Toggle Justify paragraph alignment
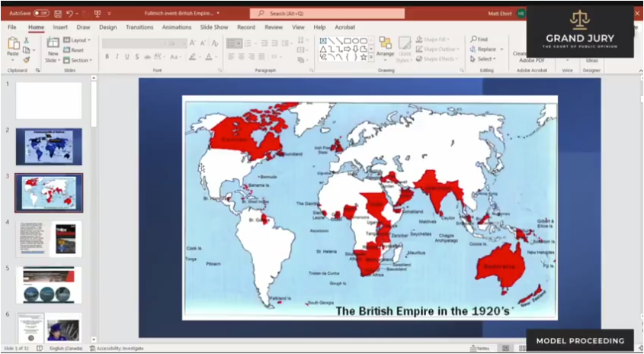The image size is (644, 354). [x=261, y=56]
